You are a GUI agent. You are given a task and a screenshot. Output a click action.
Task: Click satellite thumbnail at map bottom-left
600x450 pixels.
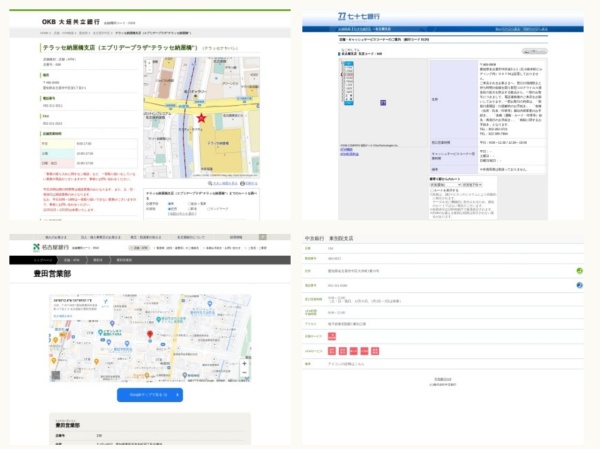click(x=56, y=375)
